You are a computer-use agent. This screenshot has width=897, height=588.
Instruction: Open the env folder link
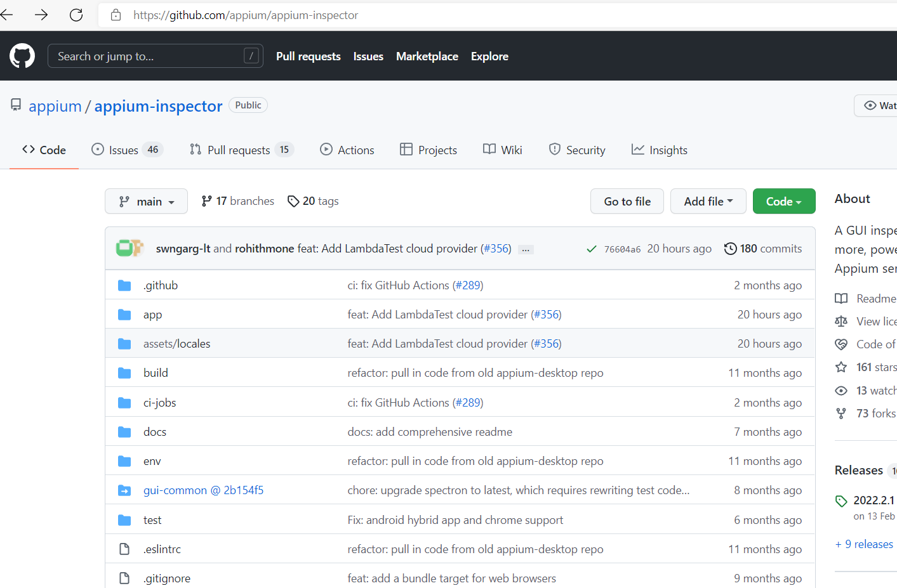(x=152, y=461)
